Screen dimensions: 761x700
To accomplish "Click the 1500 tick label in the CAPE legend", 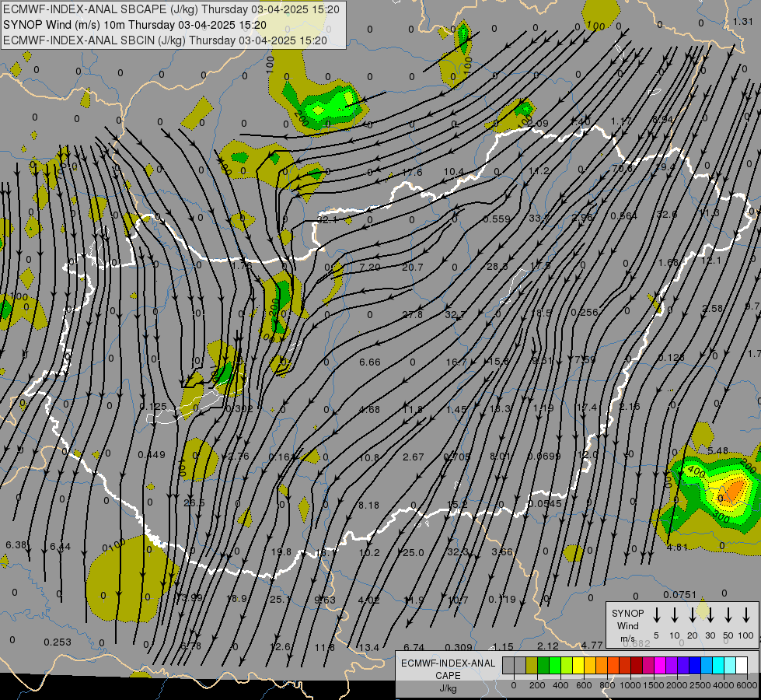I will pos(653,685).
